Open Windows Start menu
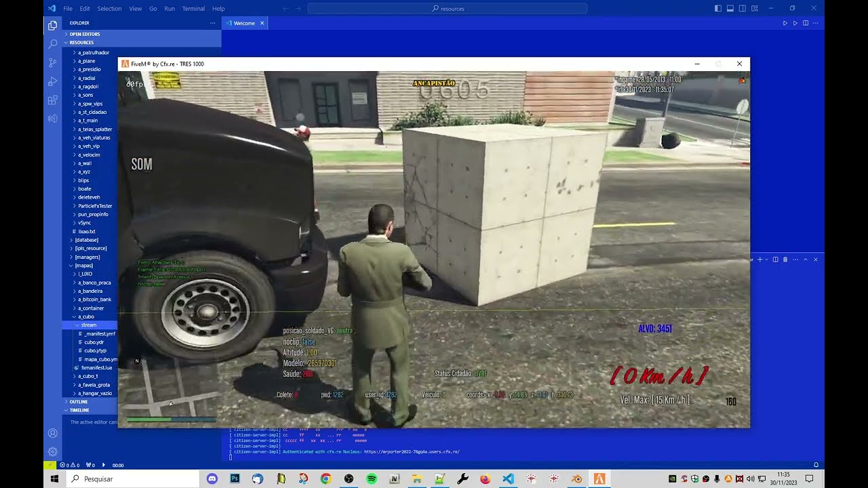 click(x=55, y=479)
